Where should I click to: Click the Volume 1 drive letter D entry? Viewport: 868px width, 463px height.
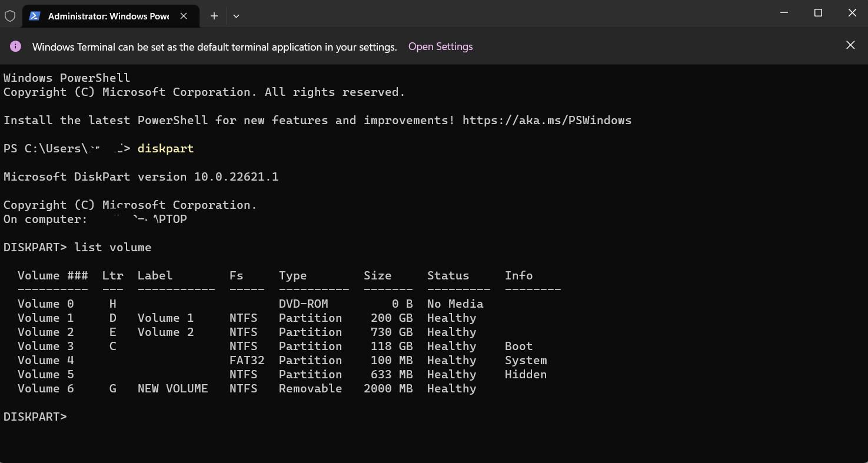coord(112,318)
